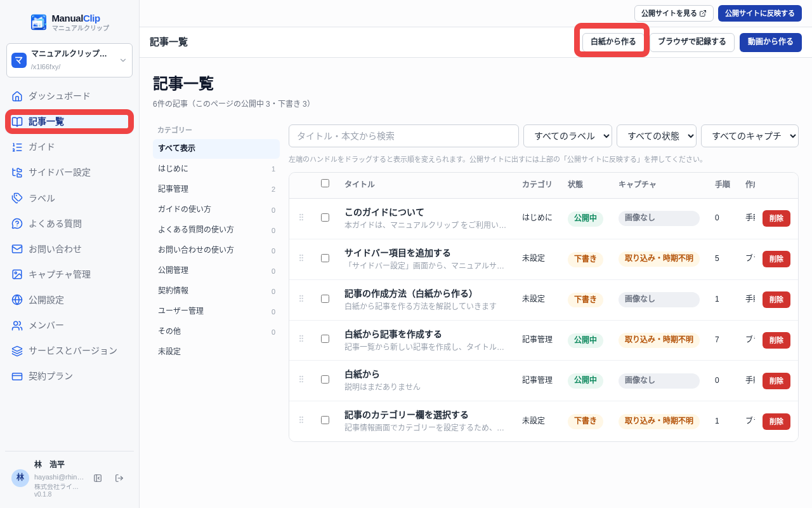
Task: Select the すべて表示 category
Action: click(x=216, y=149)
